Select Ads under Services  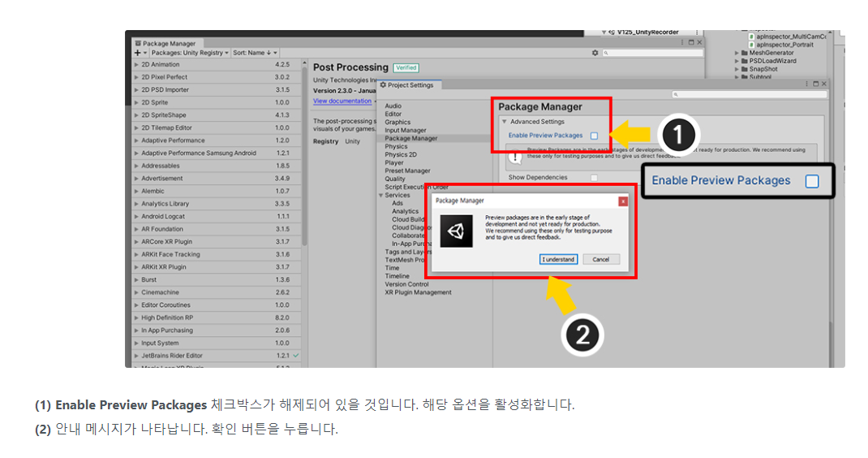point(397,204)
